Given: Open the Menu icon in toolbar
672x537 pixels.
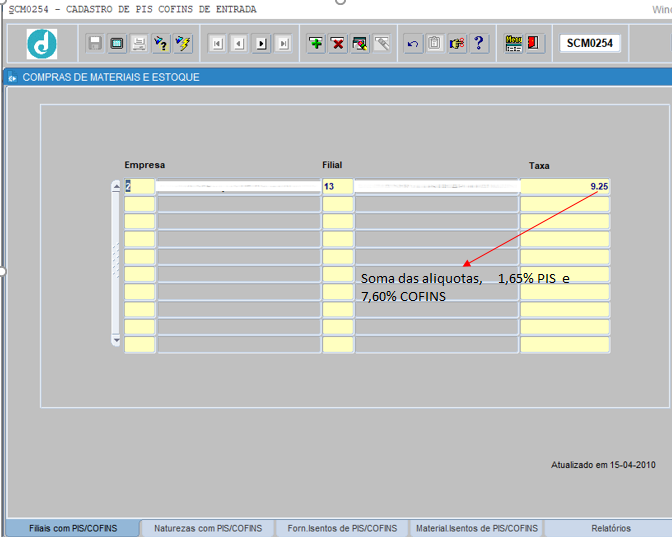Looking at the screenshot, I should (x=513, y=43).
